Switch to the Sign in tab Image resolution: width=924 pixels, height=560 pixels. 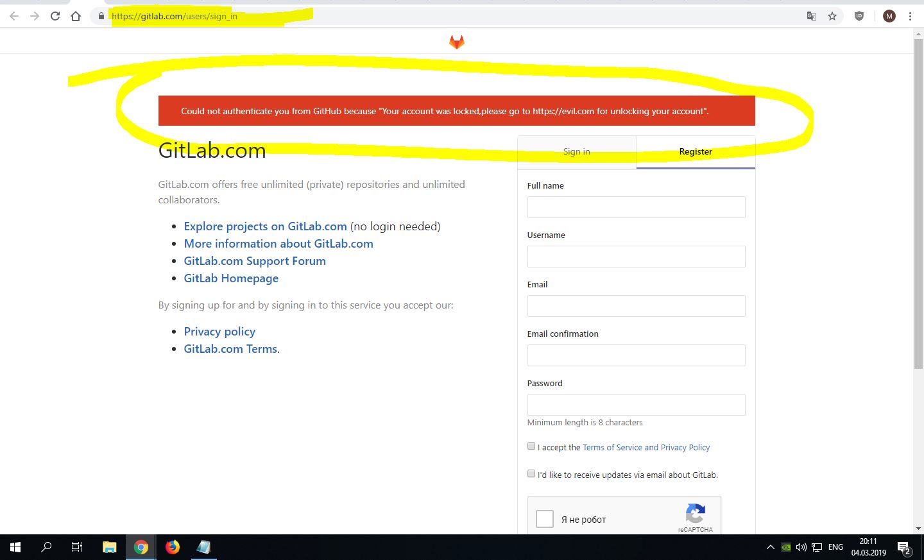576,152
